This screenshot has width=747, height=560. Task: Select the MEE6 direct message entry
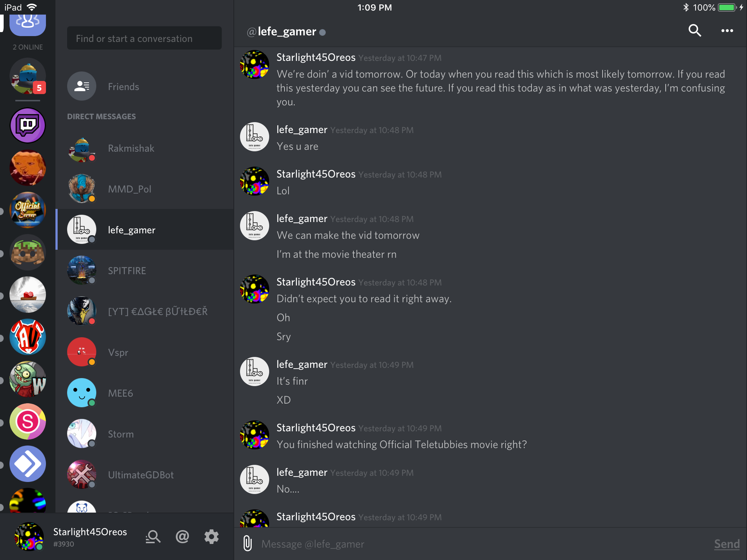pos(143,393)
